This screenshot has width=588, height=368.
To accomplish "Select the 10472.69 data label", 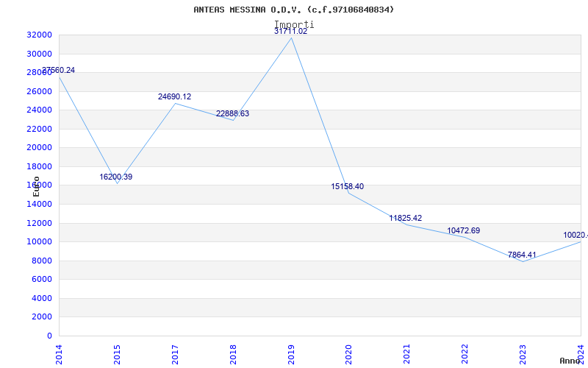I will click(464, 230).
